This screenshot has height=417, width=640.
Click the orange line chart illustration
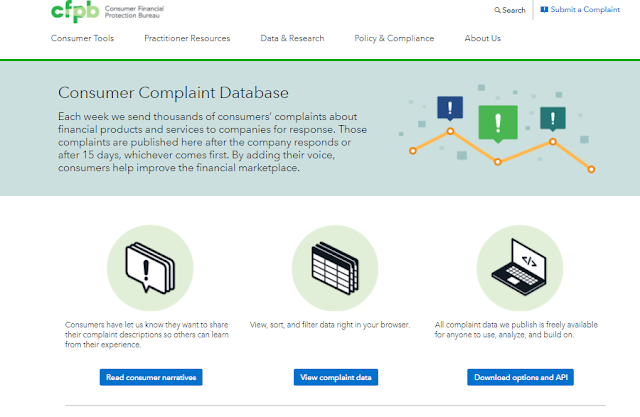[502, 150]
